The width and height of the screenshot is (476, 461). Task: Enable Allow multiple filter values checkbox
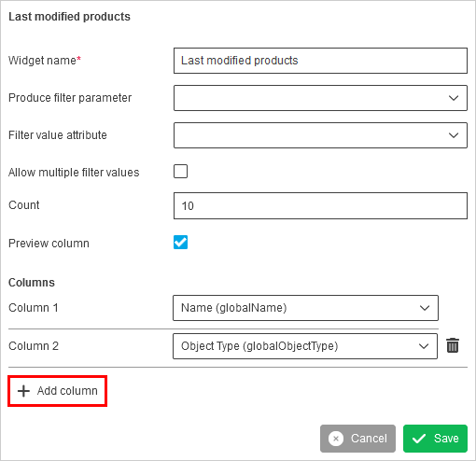[x=180, y=172]
